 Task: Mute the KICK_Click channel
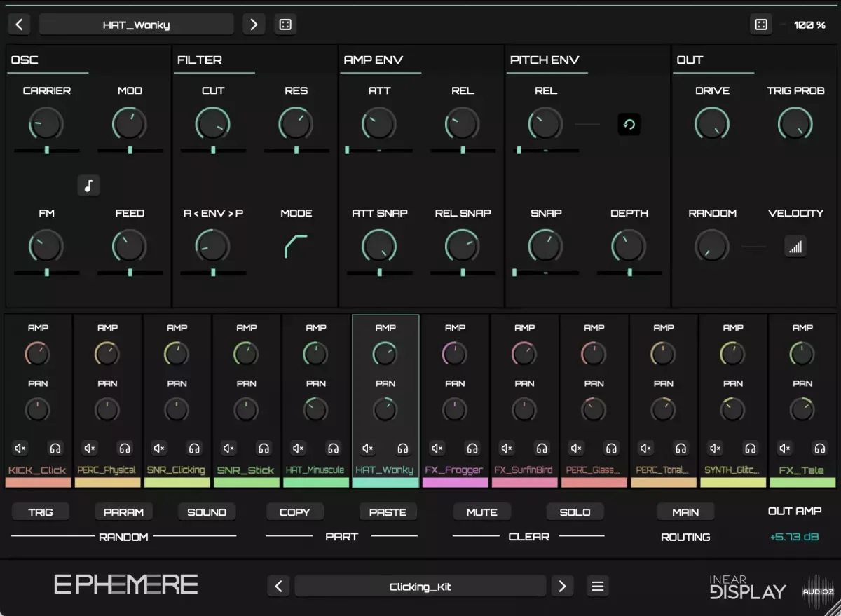tap(20, 449)
